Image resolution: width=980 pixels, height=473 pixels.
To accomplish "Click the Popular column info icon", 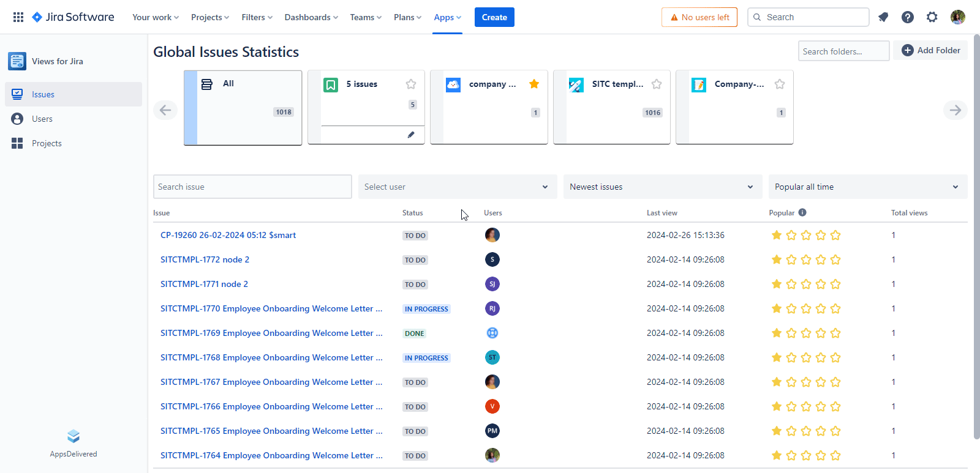I will 802,212.
